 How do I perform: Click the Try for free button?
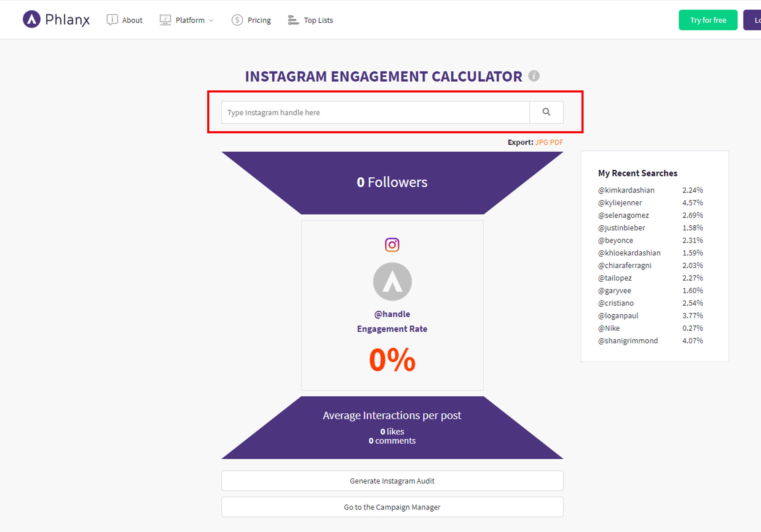(x=708, y=20)
